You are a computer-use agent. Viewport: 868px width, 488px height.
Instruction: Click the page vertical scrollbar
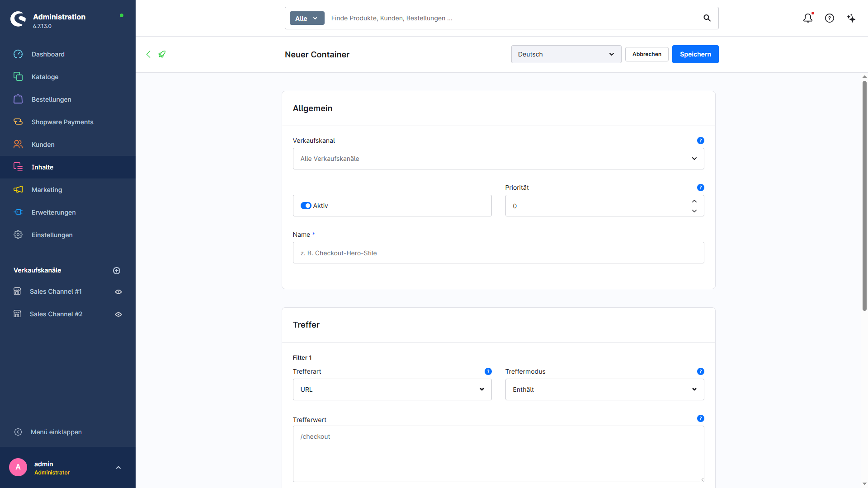tap(864, 196)
